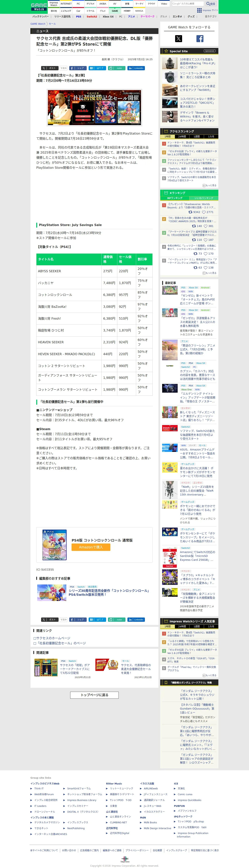Click the Impress logo in footer
This screenshot has height=868, width=249.
[x=125, y=860]
